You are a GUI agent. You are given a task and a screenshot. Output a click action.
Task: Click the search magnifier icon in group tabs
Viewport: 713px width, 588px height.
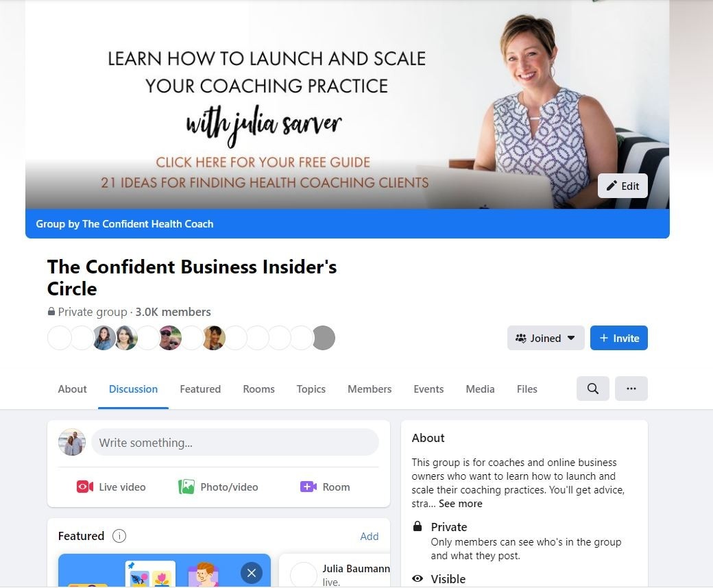pos(592,389)
